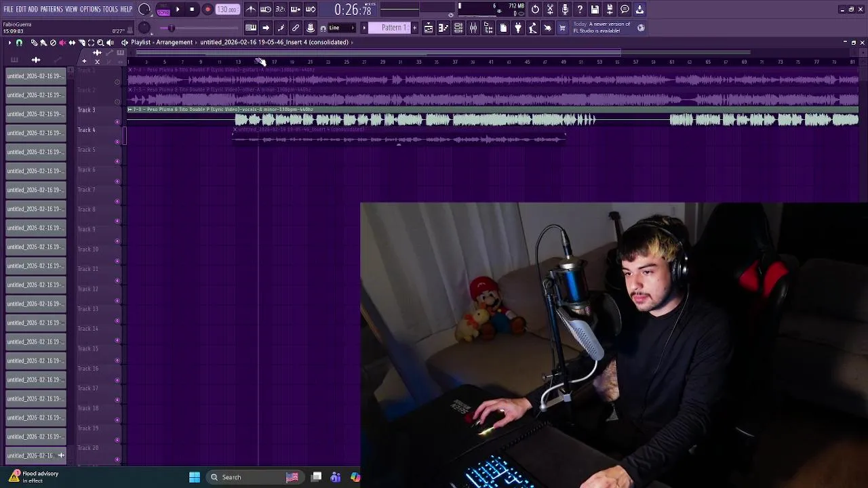The height and width of the screenshot is (488, 868).
Task: Mute Track 3 with its LED
Action: point(117,122)
